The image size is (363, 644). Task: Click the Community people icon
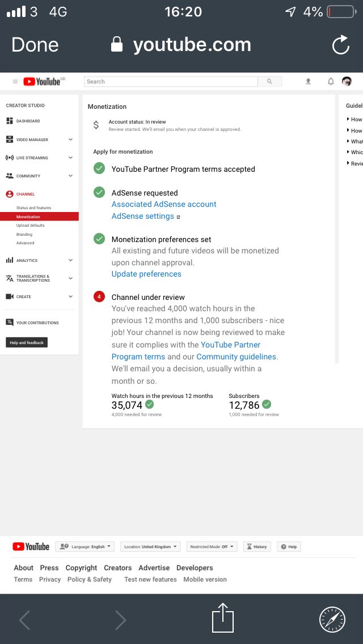pyautogui.click(x=10, y=176)
